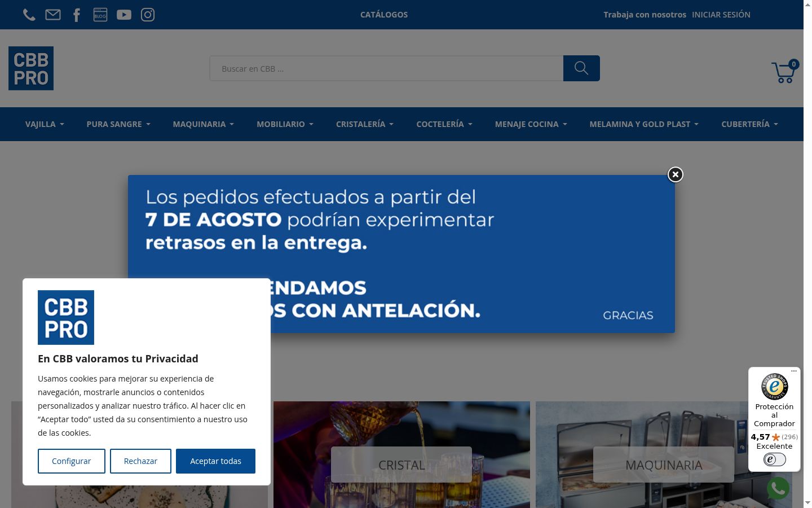Click the phone icon in top bar
Screen dimensions: 812x508
pyautogui.click(x=29, y=15)
